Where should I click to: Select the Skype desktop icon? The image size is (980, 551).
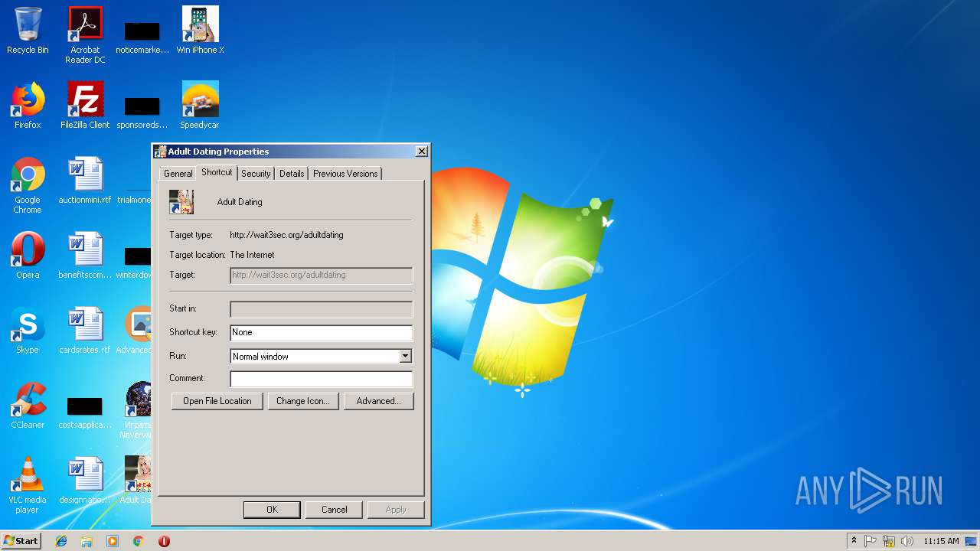coord(28,331)
